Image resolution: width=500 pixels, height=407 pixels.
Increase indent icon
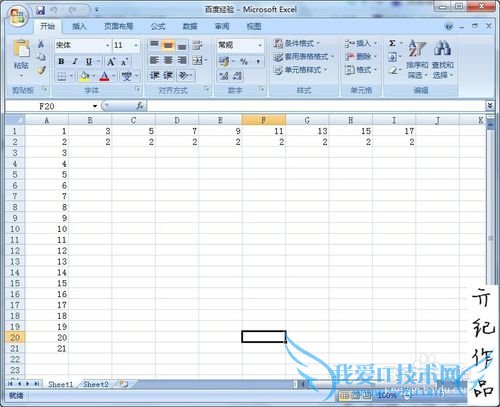168,76
